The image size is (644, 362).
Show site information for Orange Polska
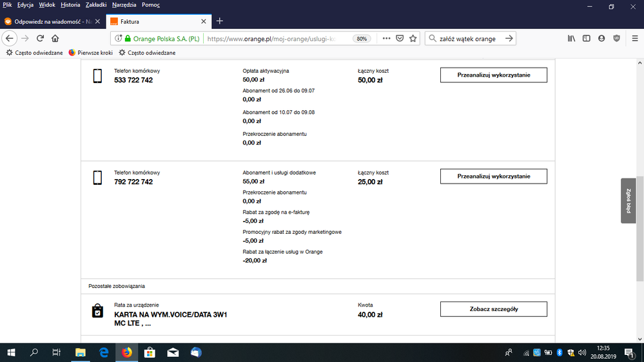point(118,39)
